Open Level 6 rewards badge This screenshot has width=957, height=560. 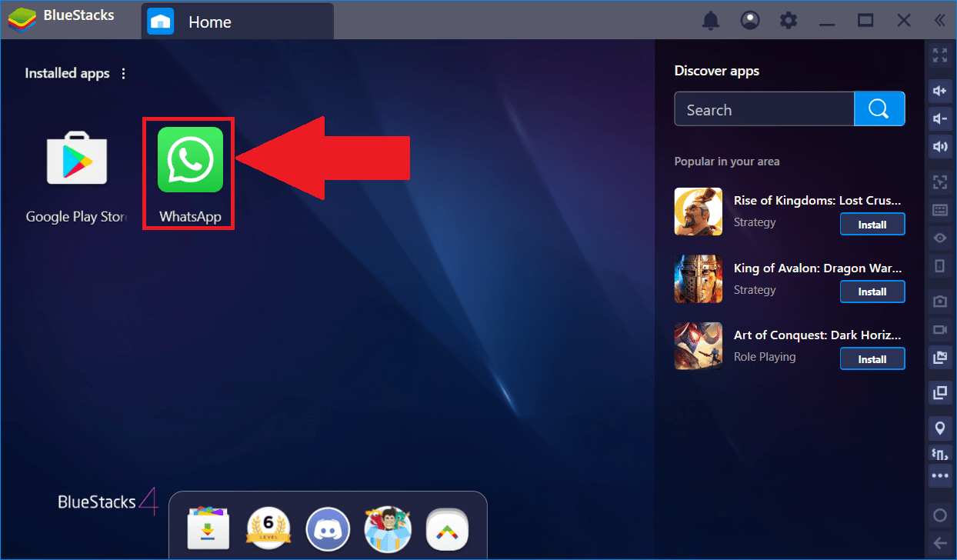[x=268, y=529]
